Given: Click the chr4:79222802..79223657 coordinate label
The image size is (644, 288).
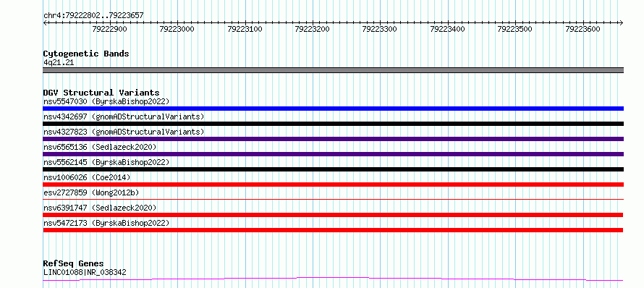Looking at the screenshot, I should (93, 16).
